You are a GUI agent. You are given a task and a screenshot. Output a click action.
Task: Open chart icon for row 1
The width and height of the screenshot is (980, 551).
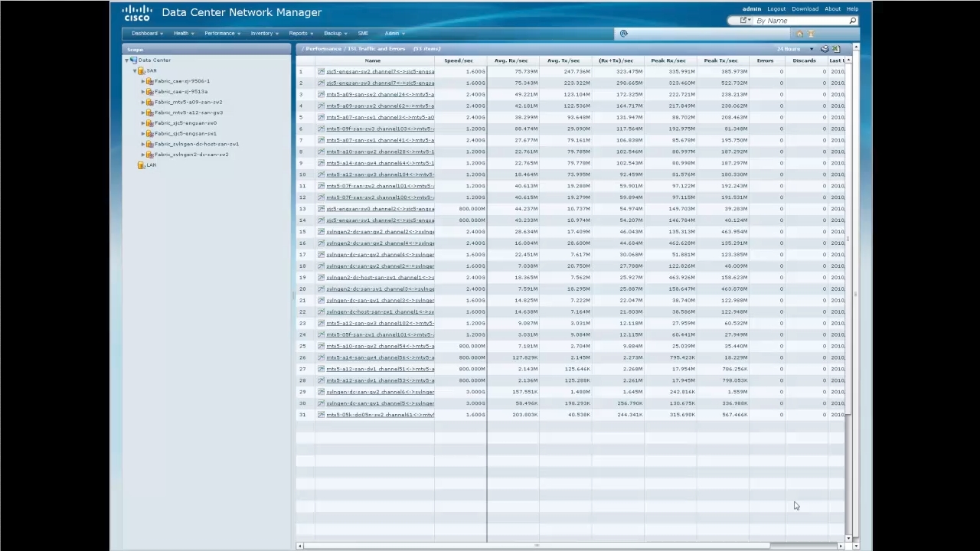click(322, 71)
